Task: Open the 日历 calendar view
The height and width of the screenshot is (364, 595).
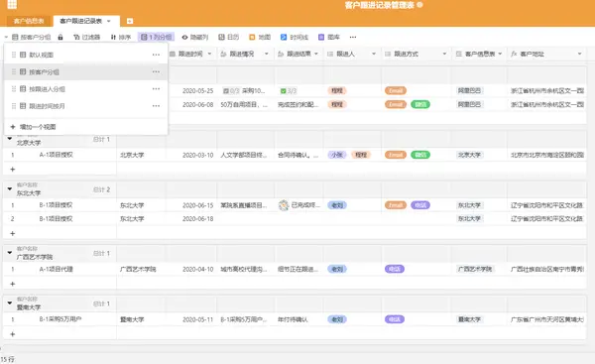Action: tap(228, 37)
